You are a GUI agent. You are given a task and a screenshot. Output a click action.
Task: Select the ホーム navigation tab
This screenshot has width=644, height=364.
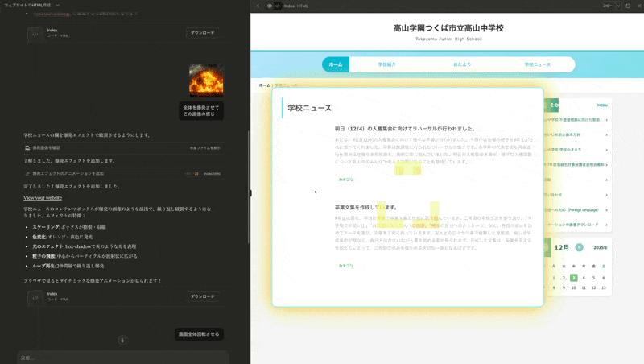pyautogui.click(x=336, y=64)
